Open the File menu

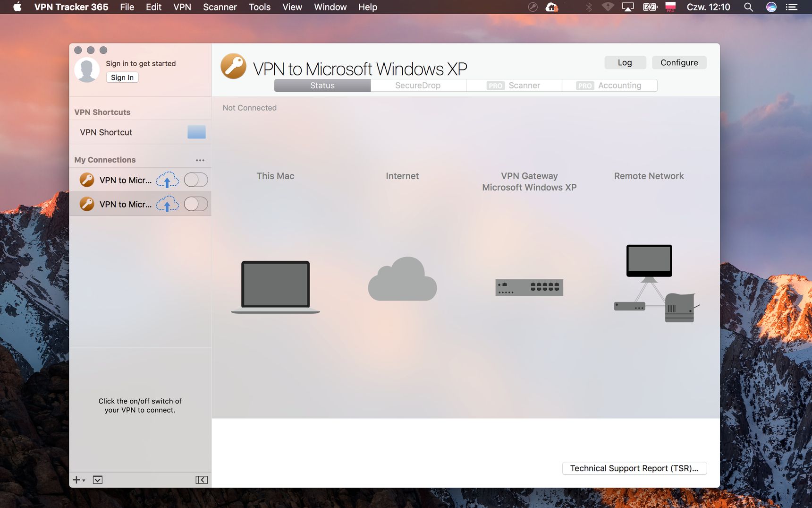127,7
